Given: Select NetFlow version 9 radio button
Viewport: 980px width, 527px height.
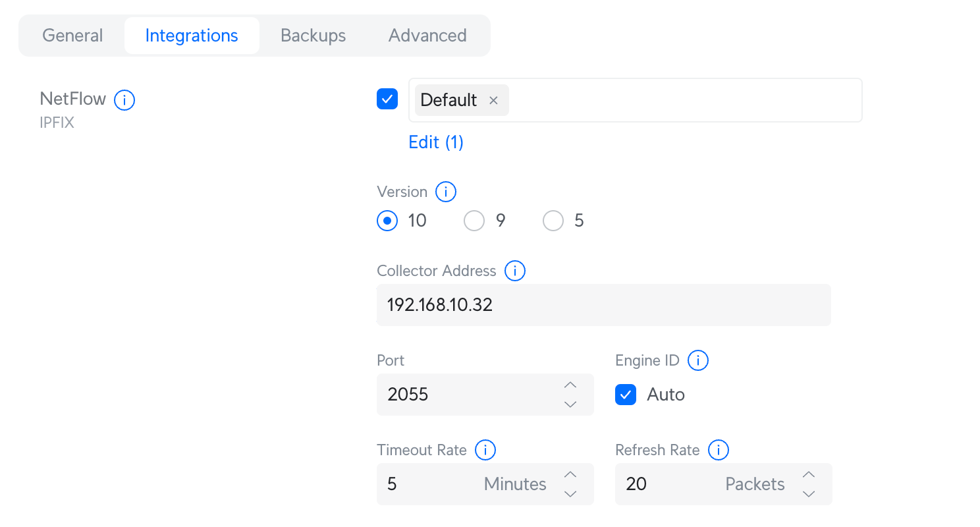Looking at the screenshot, I should 474,221.
